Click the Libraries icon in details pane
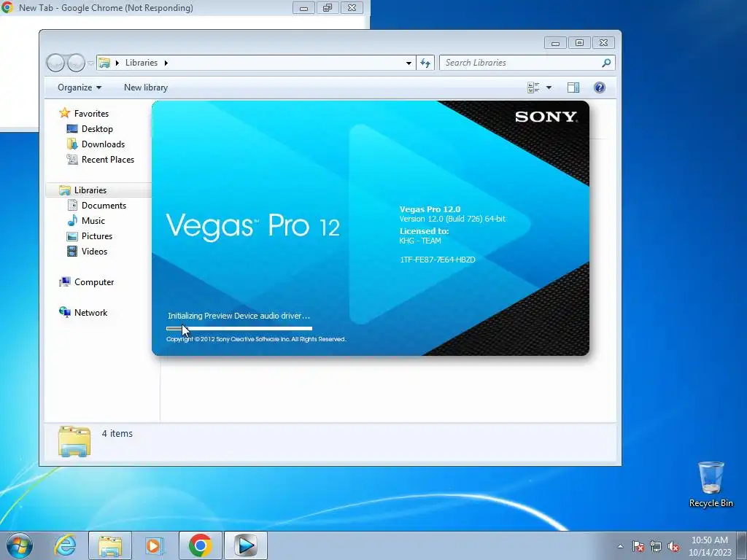This screenshot has height=560, width=747. pos(74,441)
